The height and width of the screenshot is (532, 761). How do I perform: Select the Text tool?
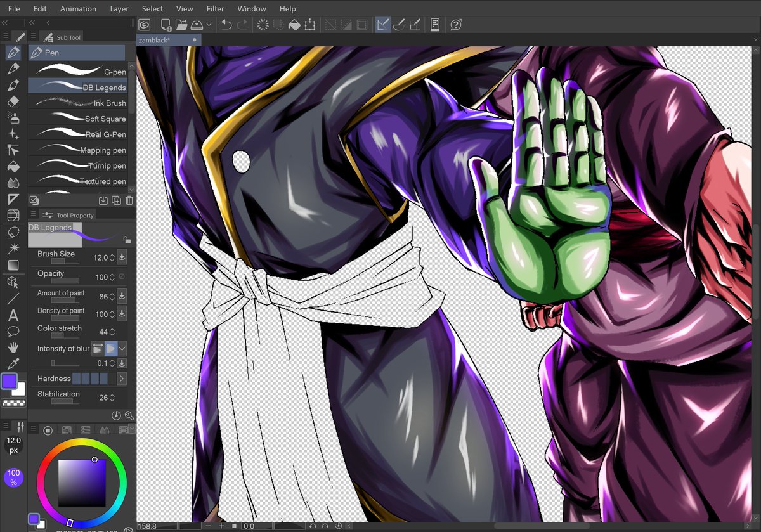(x=13, y=315)
